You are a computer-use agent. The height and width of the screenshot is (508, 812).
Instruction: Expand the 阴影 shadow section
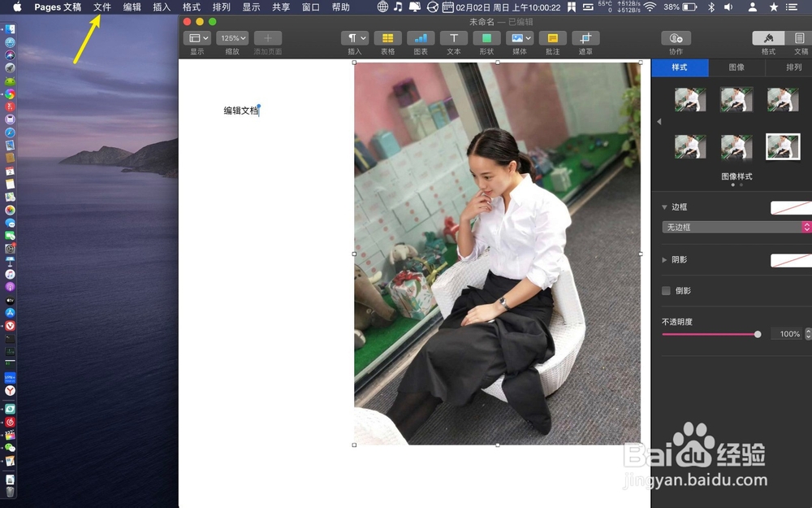tap(664, 259)
